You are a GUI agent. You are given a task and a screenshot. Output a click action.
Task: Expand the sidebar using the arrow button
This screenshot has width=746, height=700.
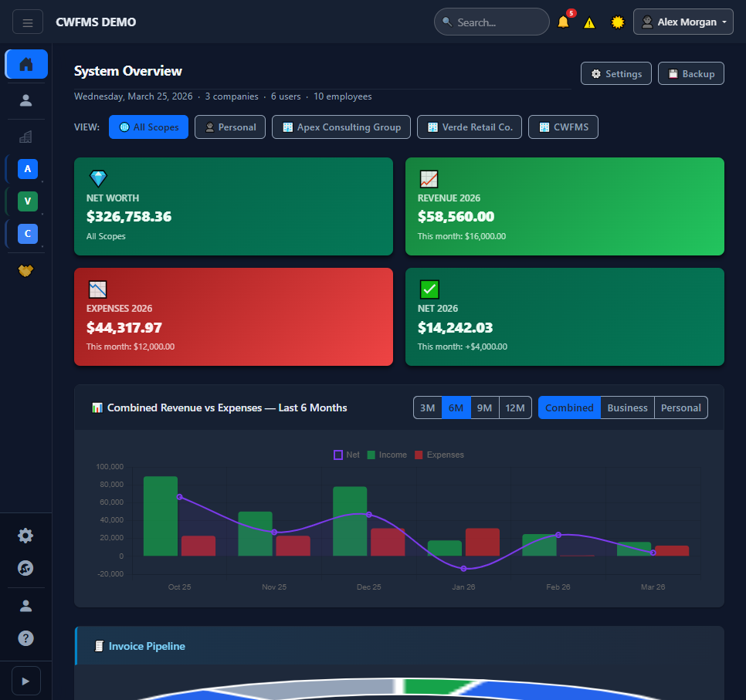click(x=25, y=680)
